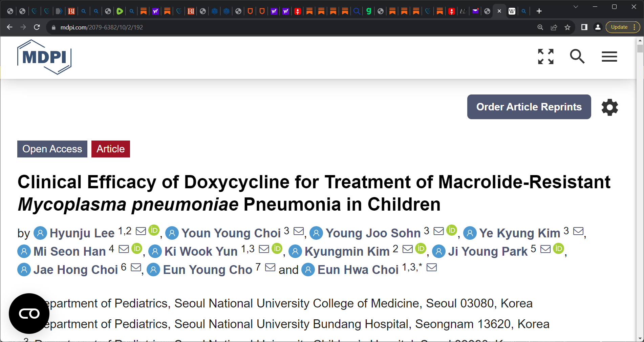This screenshot has width=644, height=342.
Task: Enter fullscreen reading mode with expand arrows
Action: [x=545, y=57]
